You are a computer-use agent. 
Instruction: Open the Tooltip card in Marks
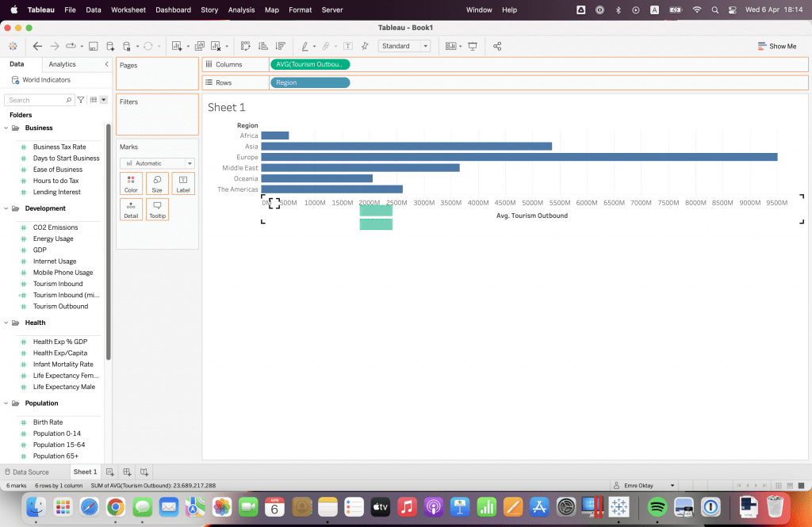click(157, 209)
